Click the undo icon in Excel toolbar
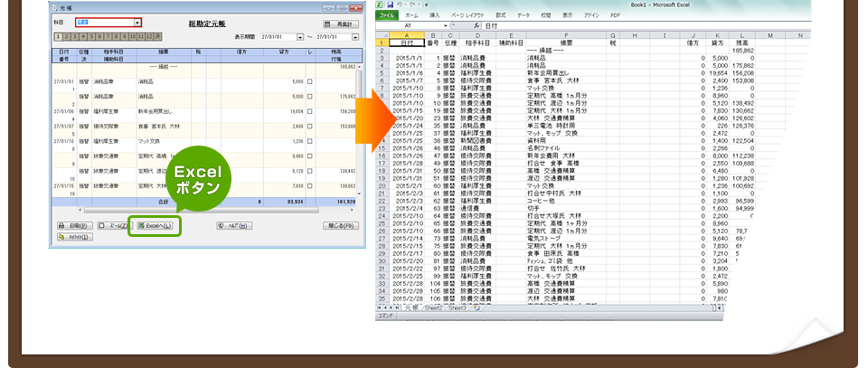 (x=400, y=4)
